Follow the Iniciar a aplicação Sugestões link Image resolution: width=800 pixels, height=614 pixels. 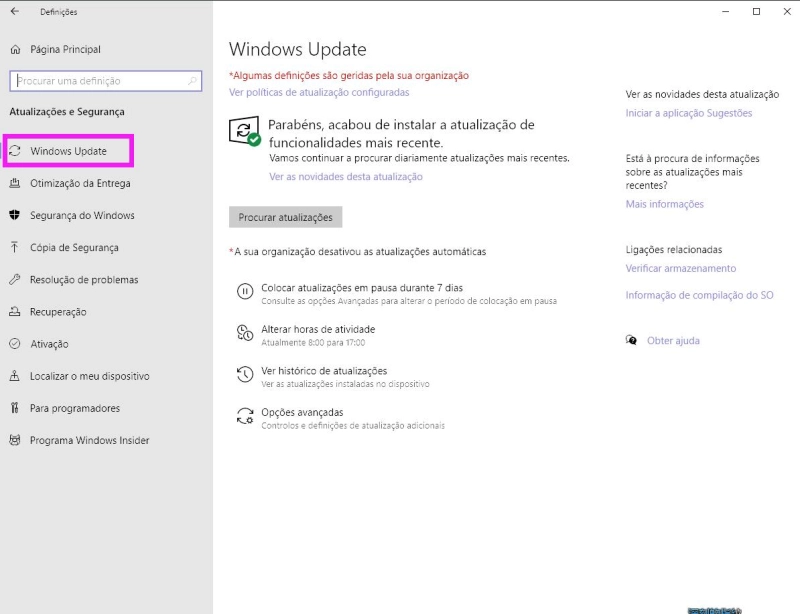(688, 113)
